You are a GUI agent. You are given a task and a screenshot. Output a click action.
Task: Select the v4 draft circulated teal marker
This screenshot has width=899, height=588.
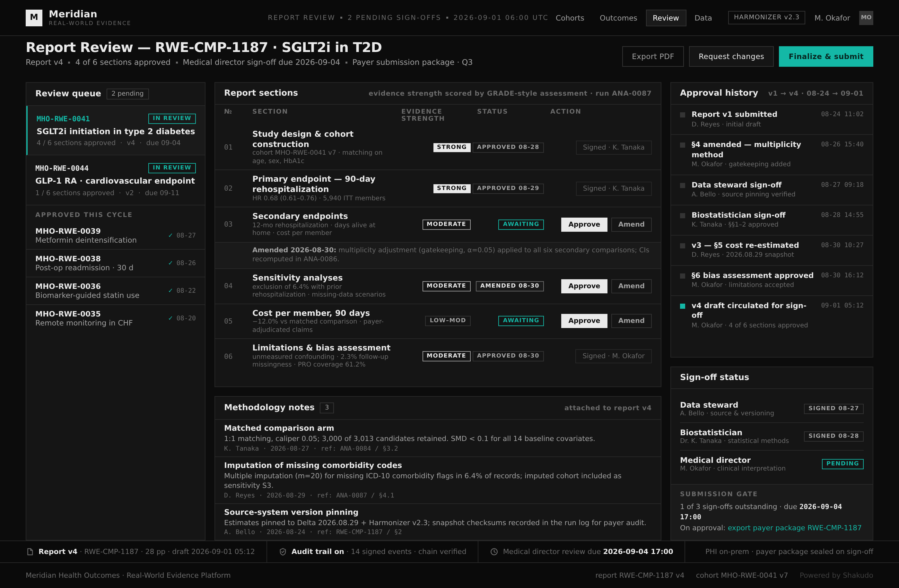[682, 306]
